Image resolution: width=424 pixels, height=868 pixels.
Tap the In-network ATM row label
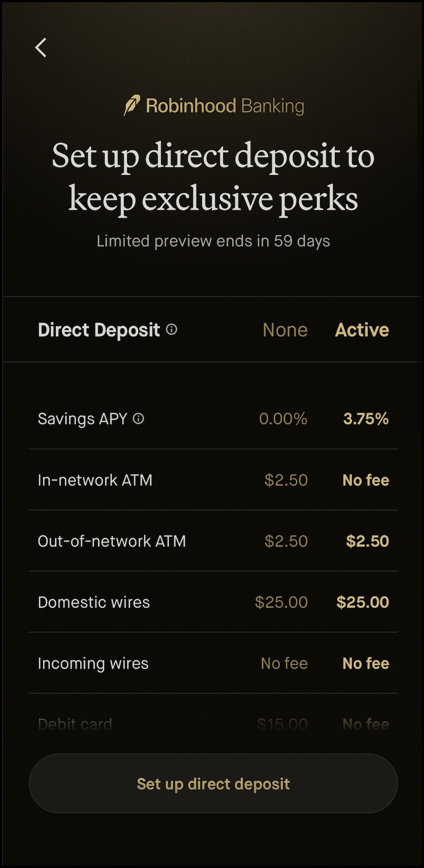[95, 480]
